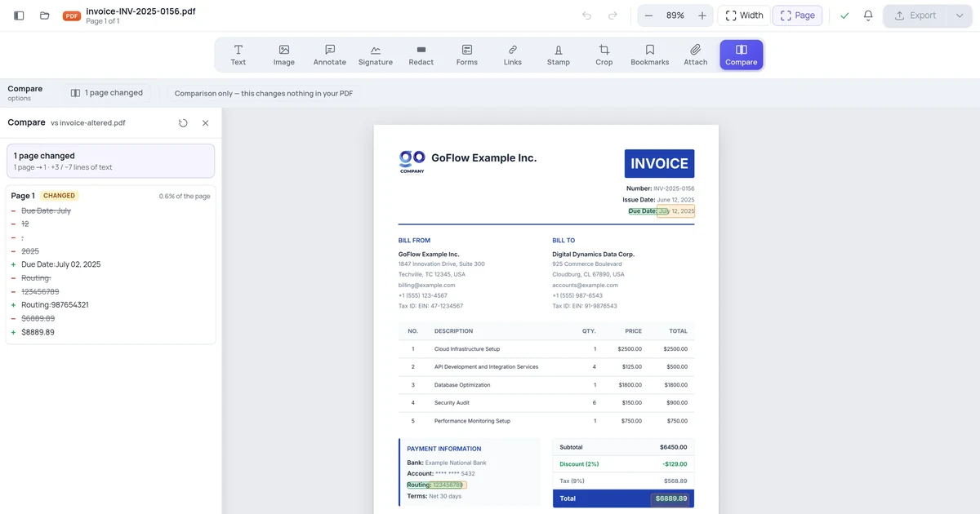Select the Redact tool

coord(421,55)
